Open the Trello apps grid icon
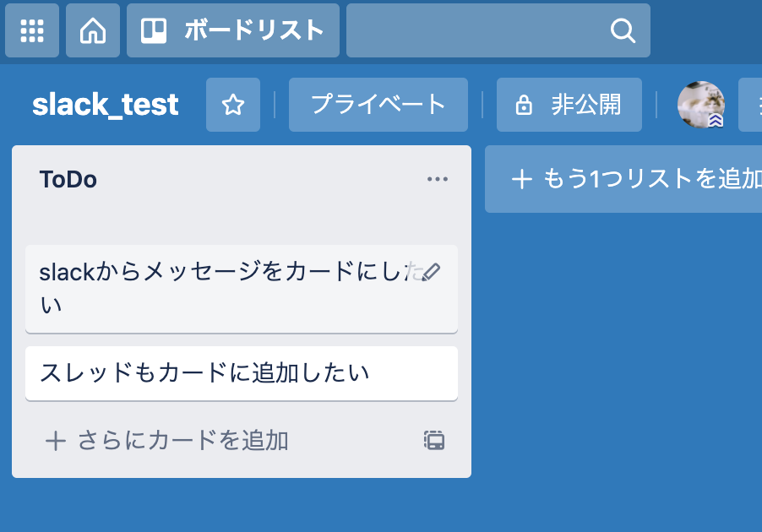762x532 pixels. [x=31, y=30]
